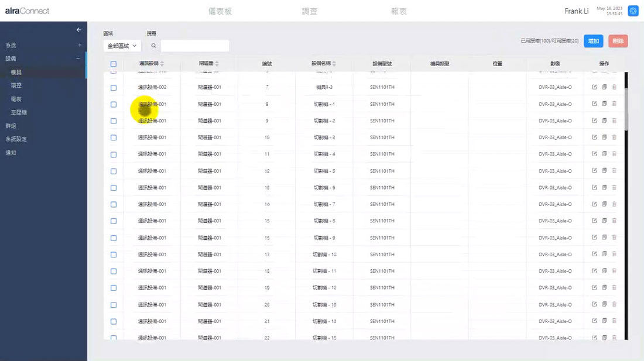644x361 pixels.
Task: Check the box for row number 8
Action: [x=114, y=105]
